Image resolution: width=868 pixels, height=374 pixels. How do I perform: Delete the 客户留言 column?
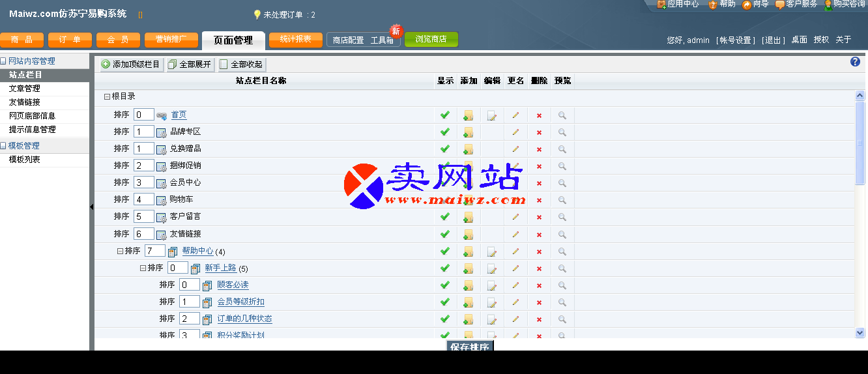pos(539,218)
